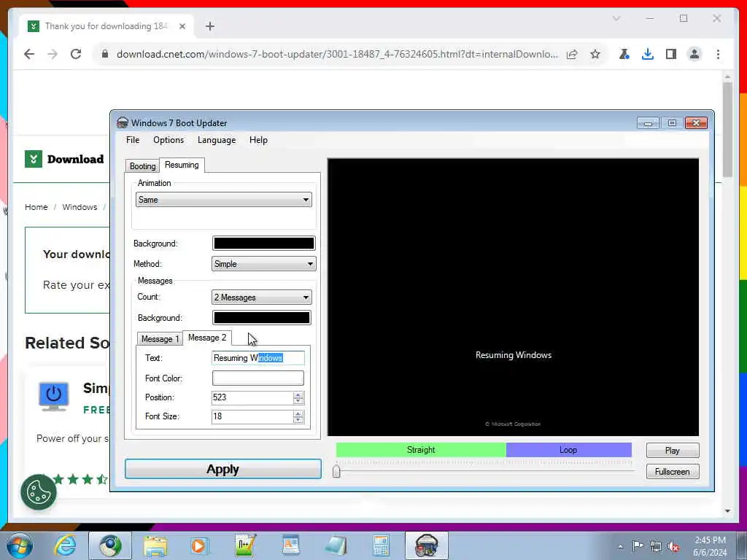Select the Message 2 tab
This screenshot has height=560, width=747.
point(206,338)
